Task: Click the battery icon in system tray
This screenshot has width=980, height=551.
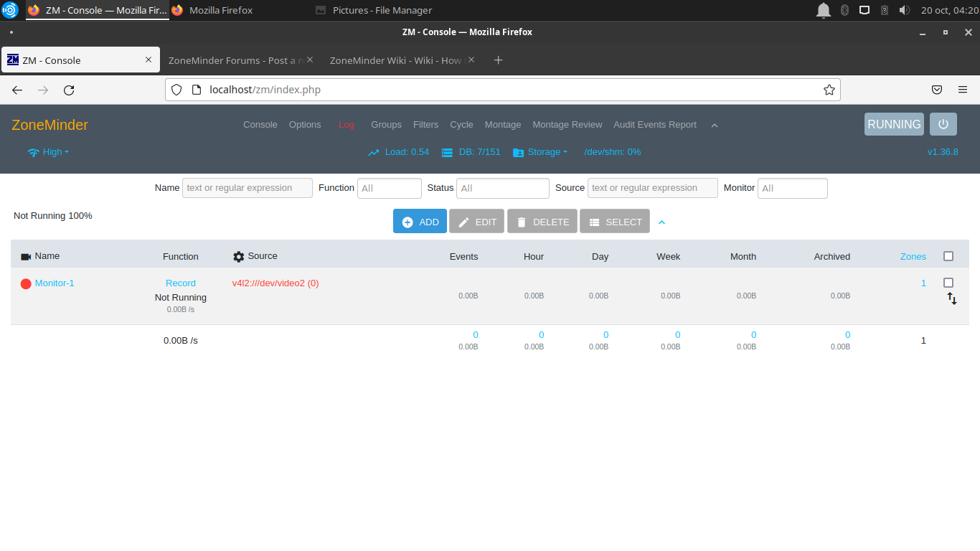Action: (885, 10)
